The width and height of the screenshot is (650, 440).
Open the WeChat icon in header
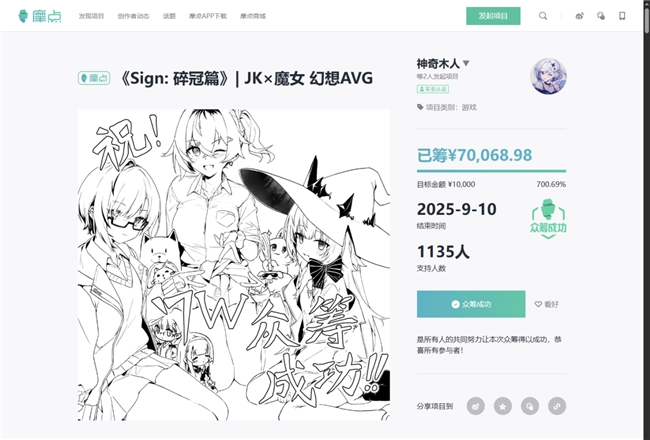(601, 16)
